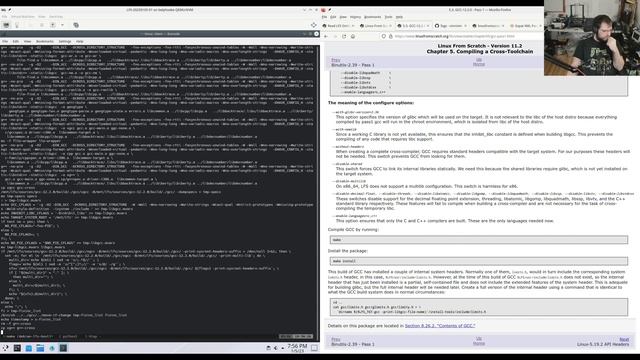This screenshot has height=360, width=640.
Task: Click the fullscreen icon in the QEMU toolbar
Action: (x=313, y=25)
